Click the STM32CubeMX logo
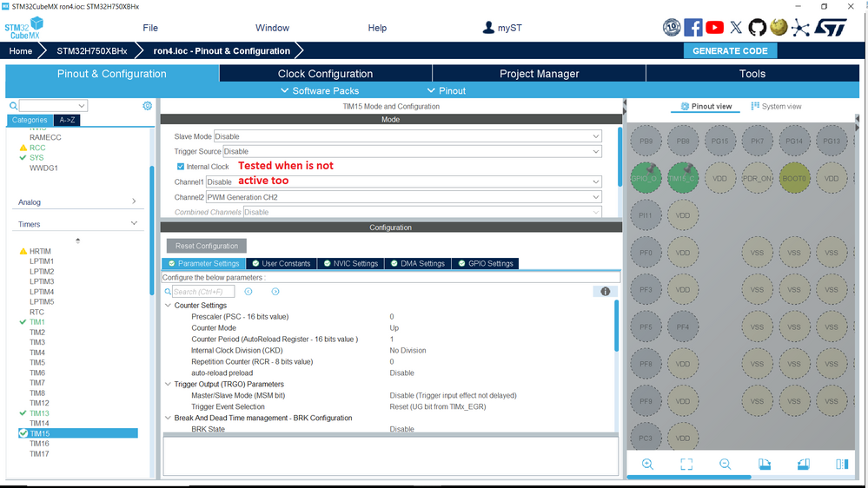The width and height of the screenshot is (868, 488). (x=23, y=28)
